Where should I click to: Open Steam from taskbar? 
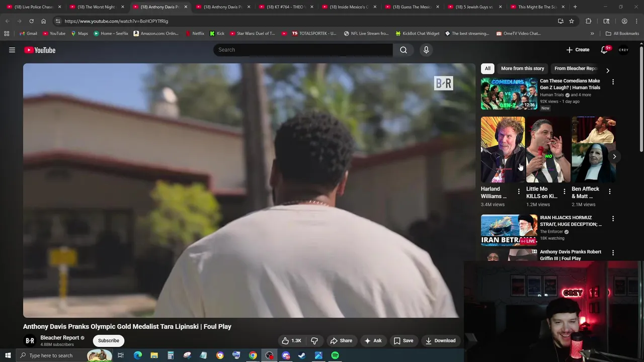point(302,355)
